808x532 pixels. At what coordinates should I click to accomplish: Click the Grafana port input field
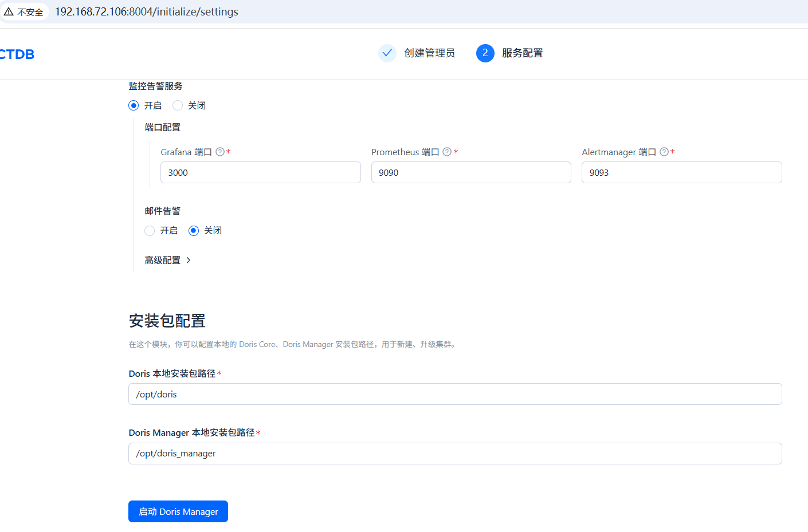tap(260, 172)
